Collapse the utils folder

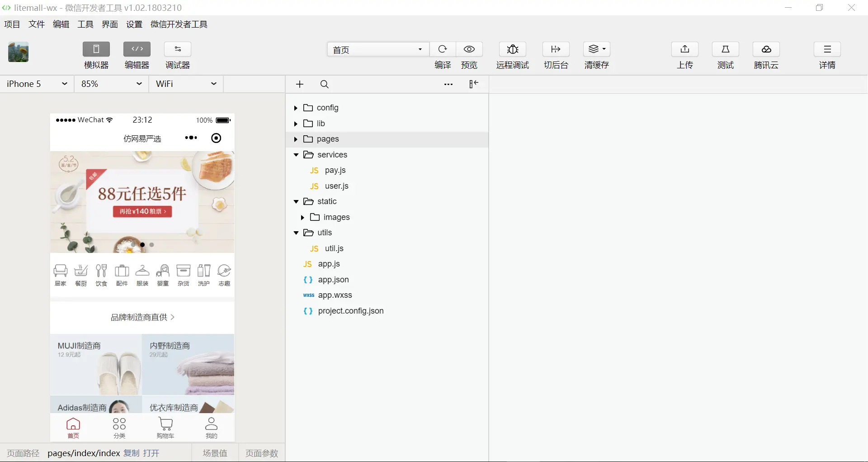387,233
